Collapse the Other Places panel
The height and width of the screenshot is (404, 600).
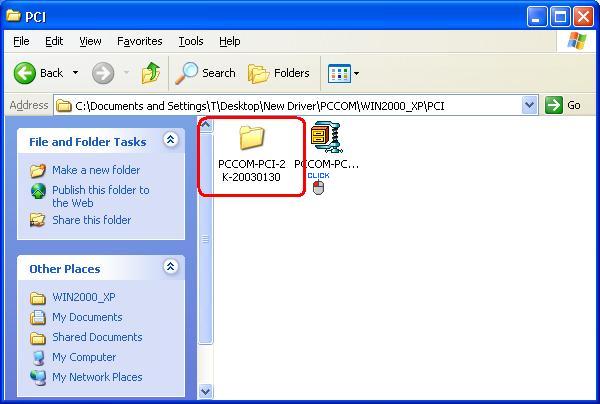[x=171, y=266]
